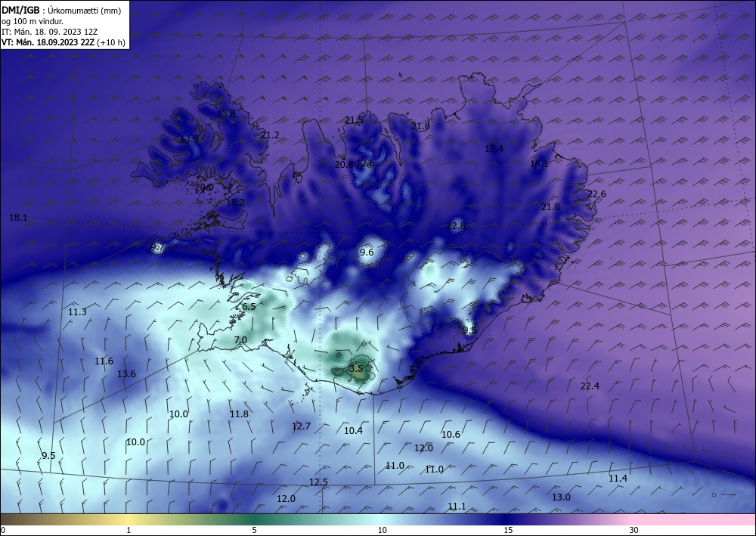Click the 20.0 value on the map

coord(204,187)
